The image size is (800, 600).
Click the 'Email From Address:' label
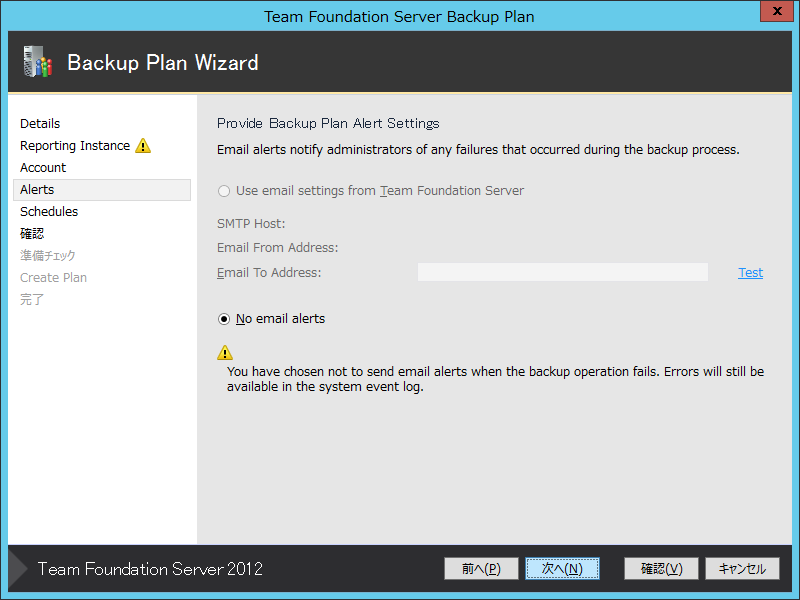click(x=278, y=247)
